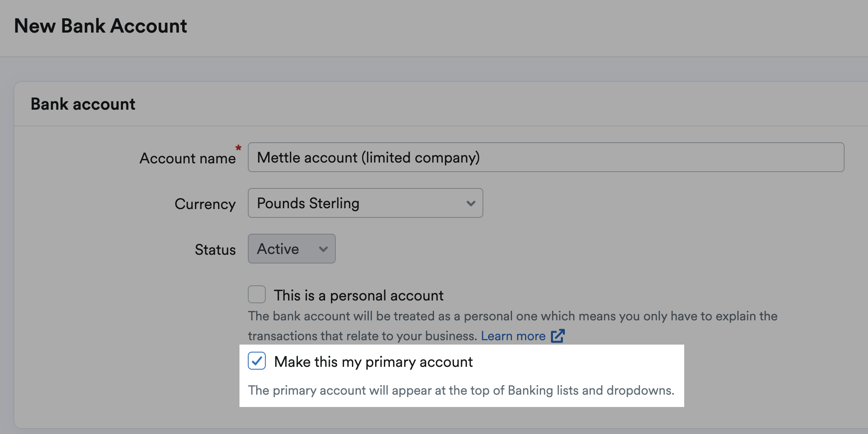Open the Learn more link
The width and height of the screenshot is (868, 434).
[513, 336]
